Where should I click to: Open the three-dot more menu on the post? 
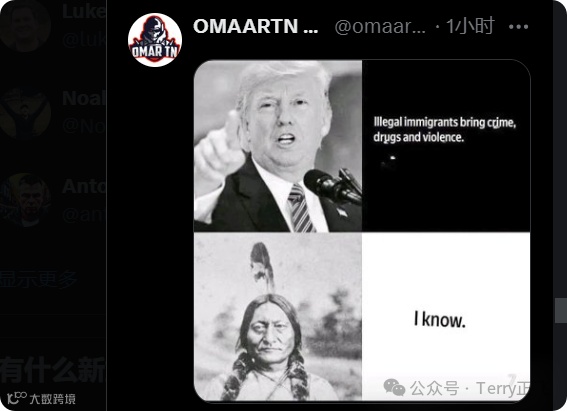point(518,27)
